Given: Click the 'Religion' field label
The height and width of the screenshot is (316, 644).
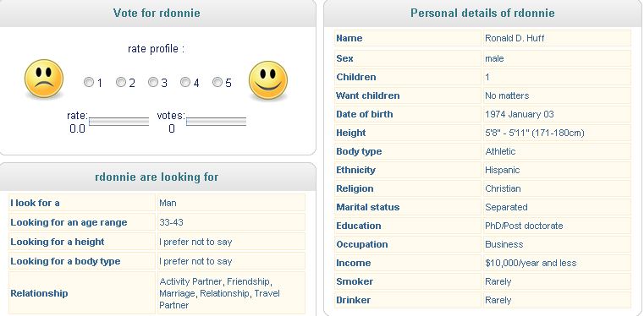Looking at the screenshot, I should click(x=355, y=188).
